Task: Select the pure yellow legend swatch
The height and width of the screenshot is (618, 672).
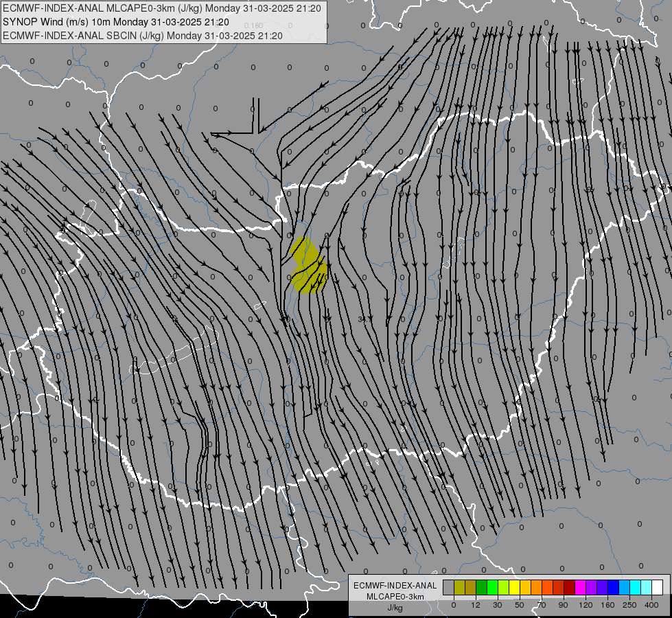Action: click(x=515, y=588)
